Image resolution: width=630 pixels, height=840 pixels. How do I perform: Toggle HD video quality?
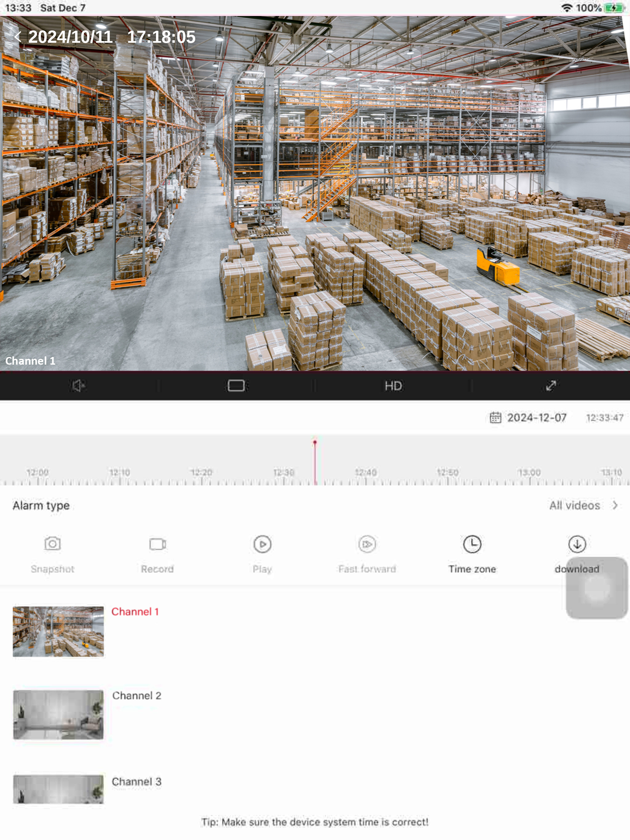(x=393, y=386)
